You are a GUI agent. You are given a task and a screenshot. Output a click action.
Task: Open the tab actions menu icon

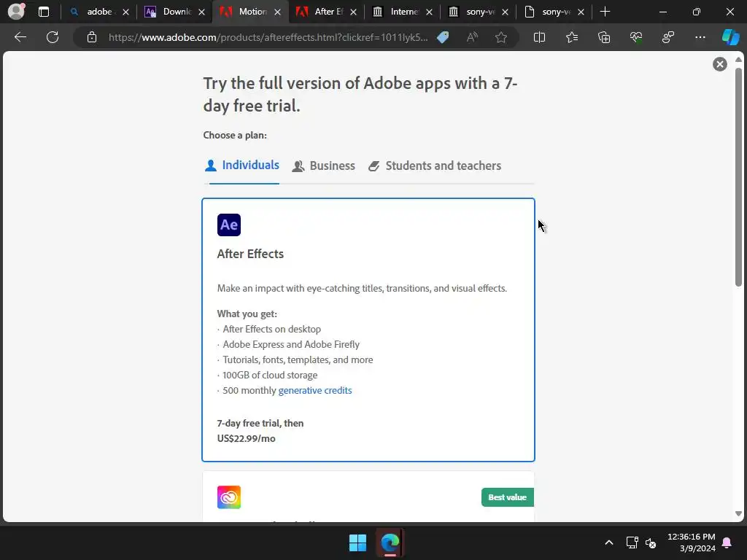pos(44,12)
